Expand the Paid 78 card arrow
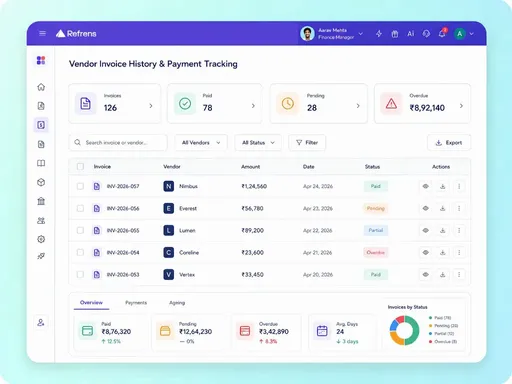This screenshot has width=512, height=384. click(253, 106)
